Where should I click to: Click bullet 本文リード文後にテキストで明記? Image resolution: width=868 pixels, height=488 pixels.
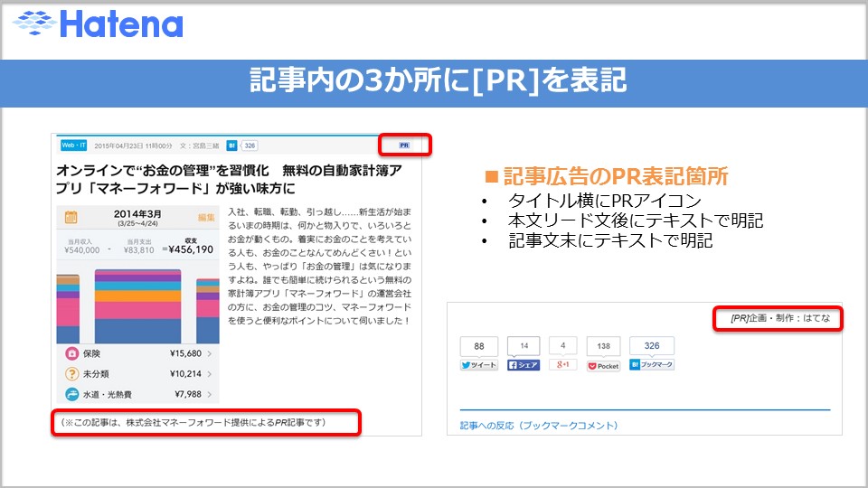point(636,221)
